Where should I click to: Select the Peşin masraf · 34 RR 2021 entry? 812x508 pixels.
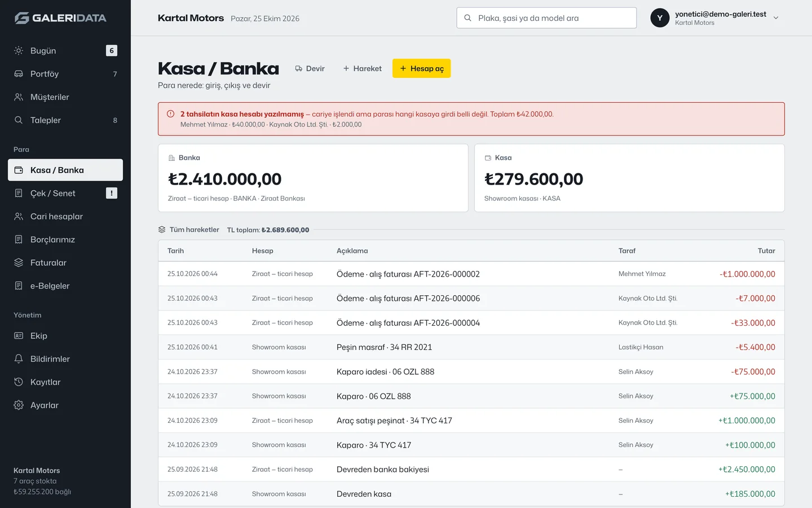click(384, 347)
